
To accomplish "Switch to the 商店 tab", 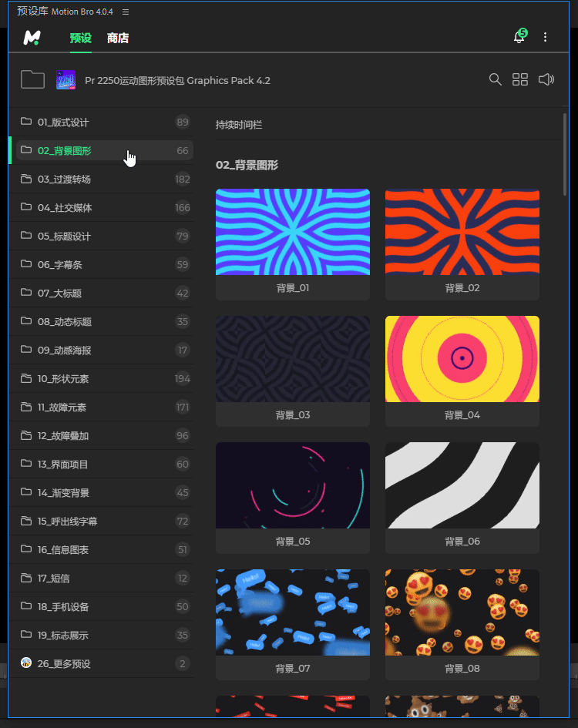I will pyautogui.click(x=118, y=38).
